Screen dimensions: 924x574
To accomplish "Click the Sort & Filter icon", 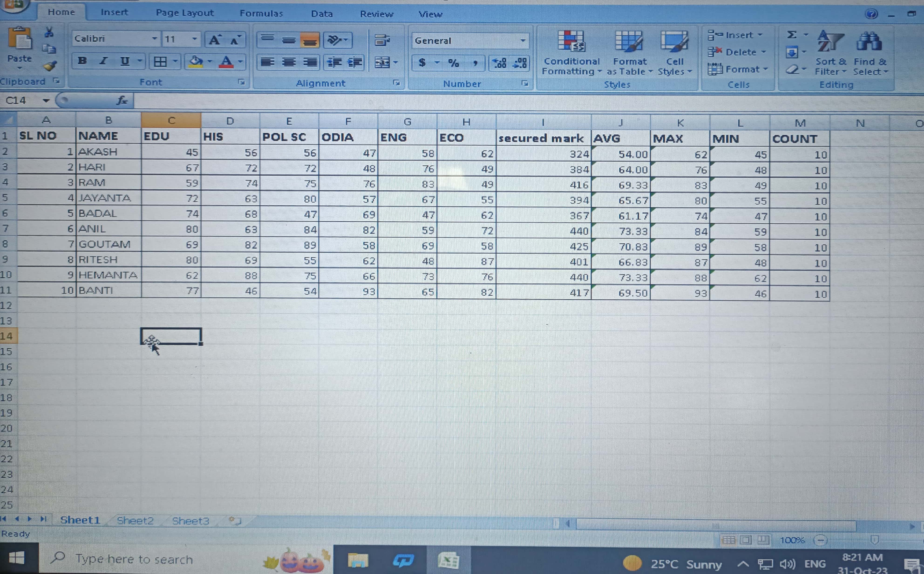I will (830, 42).
